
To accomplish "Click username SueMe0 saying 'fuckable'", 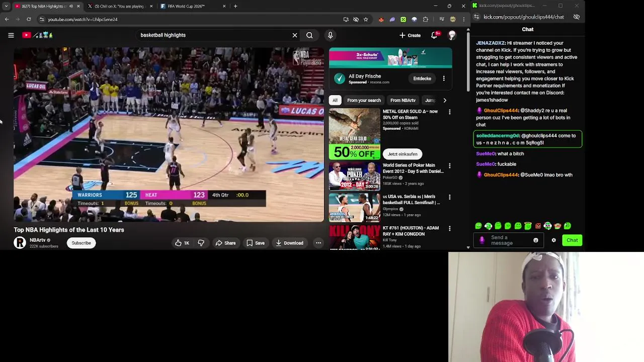I will click(486, 164).
